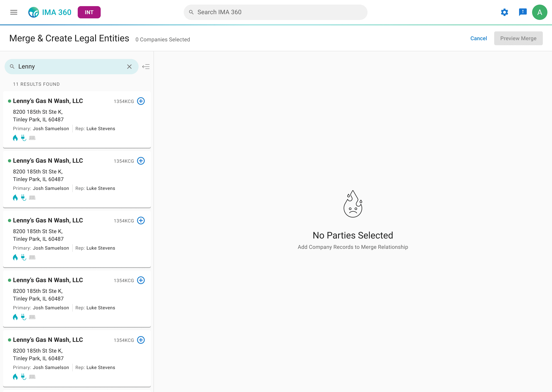Click the Preview Merge button
This screenshot has width=552, height=392.
(x=518, y=38)
